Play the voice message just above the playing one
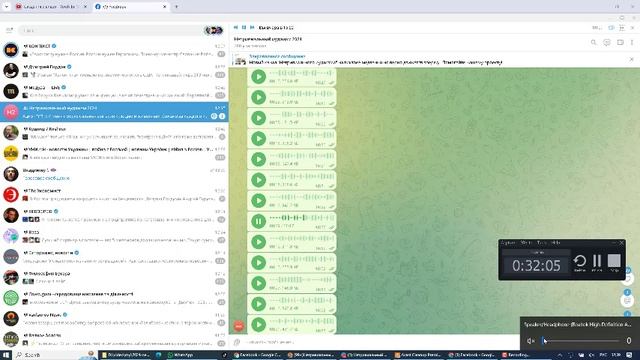This screenshot has height=360, width=640. pyautogui.click(x=258, y=201)
